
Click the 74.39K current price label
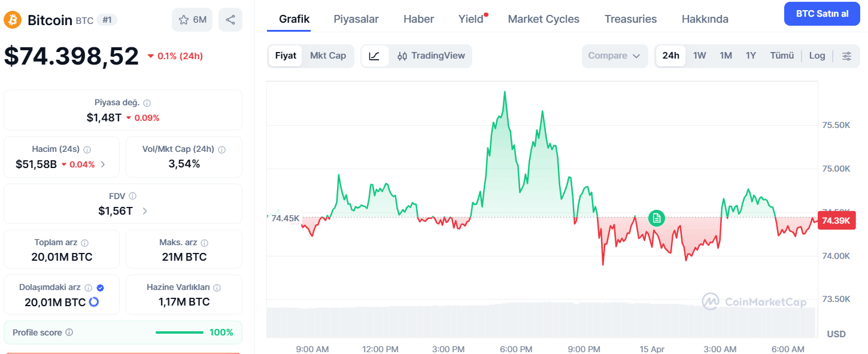click(837, 221)
